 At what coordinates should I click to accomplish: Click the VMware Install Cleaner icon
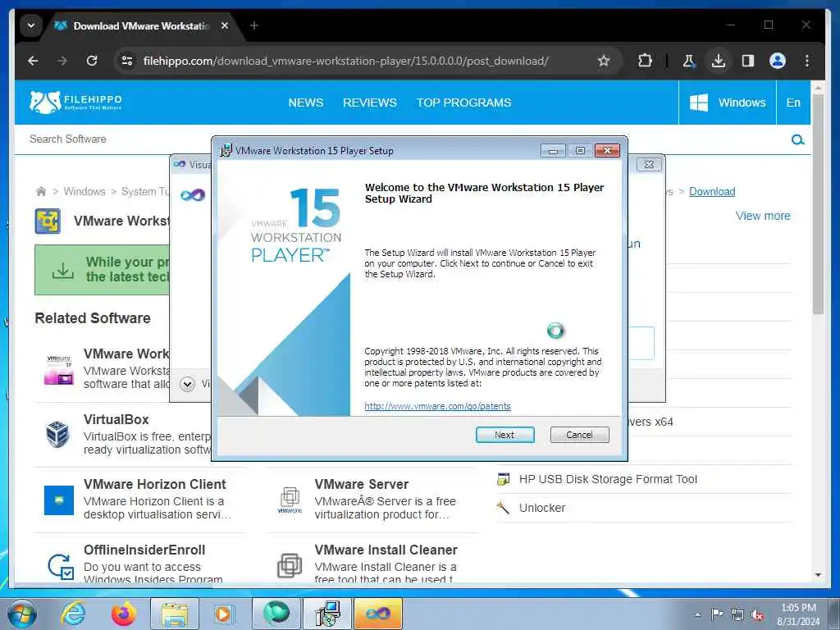click(290, 566)
